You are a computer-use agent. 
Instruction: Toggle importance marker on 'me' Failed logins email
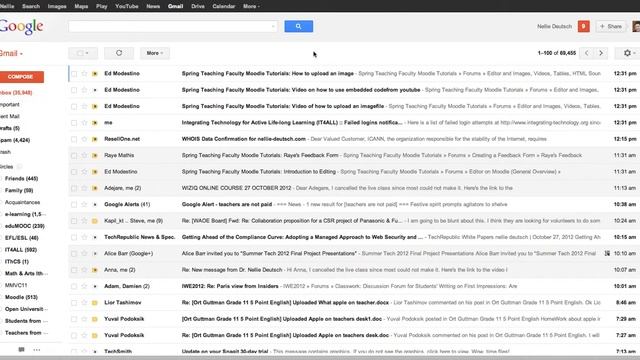(x=95, y=123)
